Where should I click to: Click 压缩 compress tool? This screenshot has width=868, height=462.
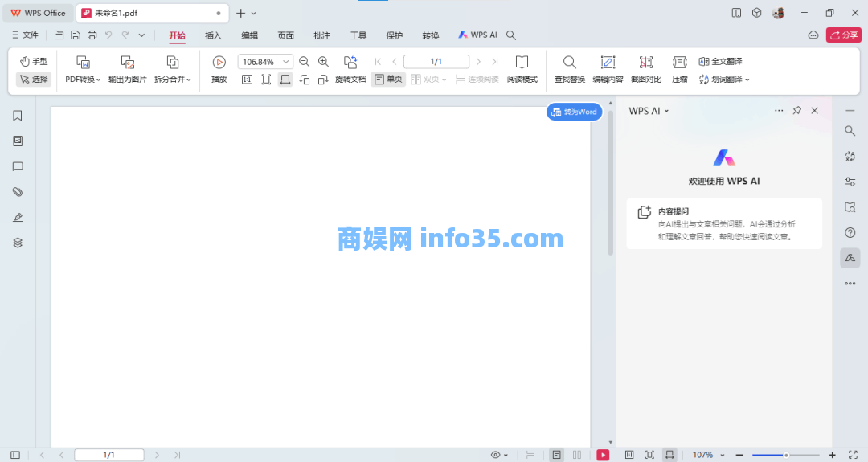[680, 70]
